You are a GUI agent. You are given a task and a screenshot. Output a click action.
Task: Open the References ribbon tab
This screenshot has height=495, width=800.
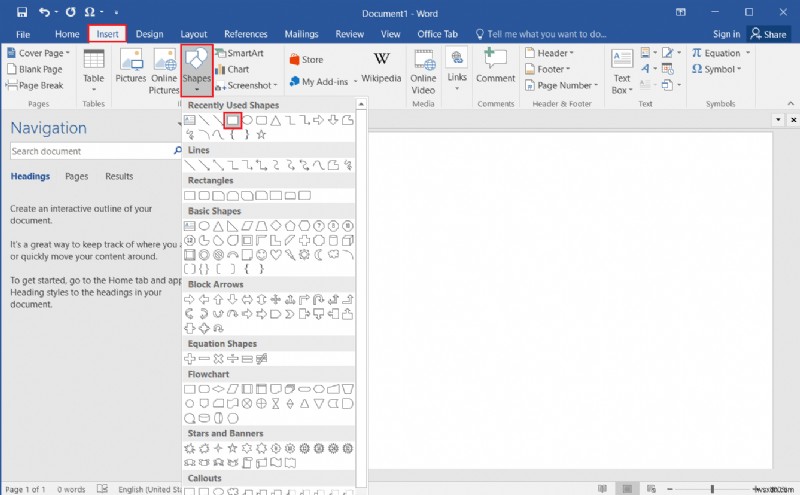[245, 34]
